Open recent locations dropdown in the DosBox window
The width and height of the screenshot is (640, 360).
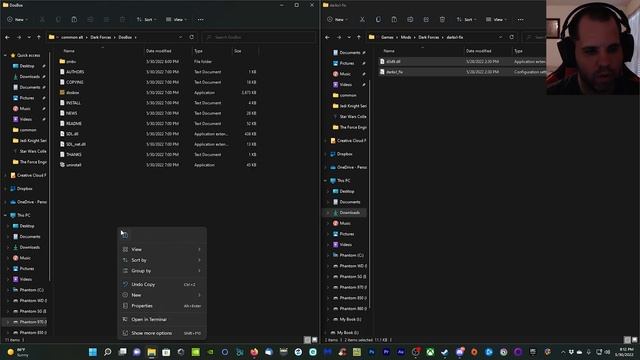click(29, 37)
